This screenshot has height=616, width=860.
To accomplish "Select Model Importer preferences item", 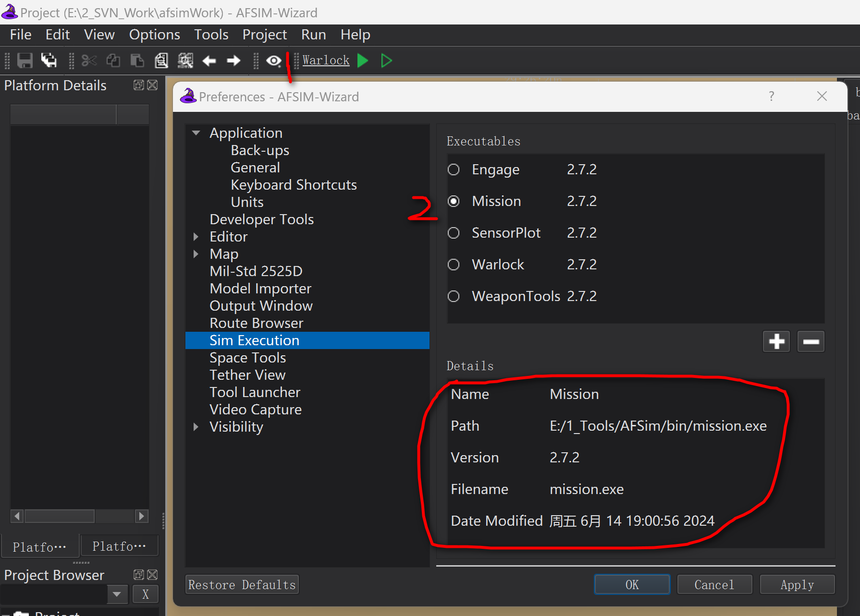I will 260,289.
